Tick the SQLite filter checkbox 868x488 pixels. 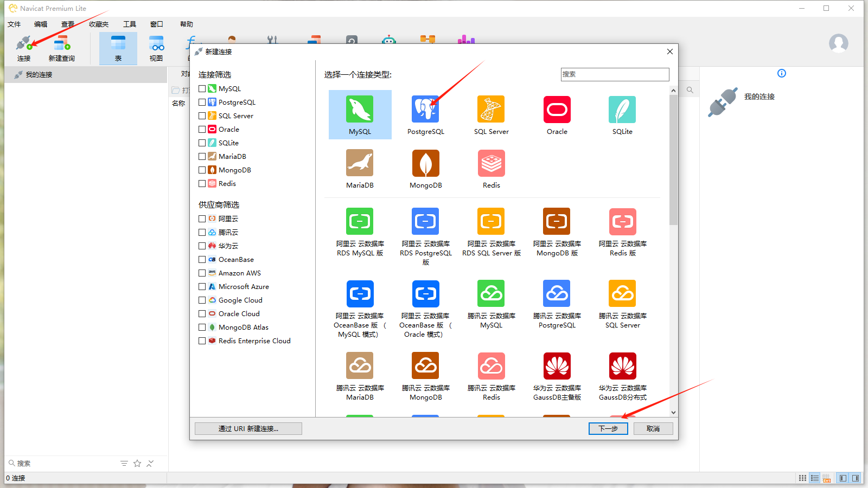click(202, 143)
